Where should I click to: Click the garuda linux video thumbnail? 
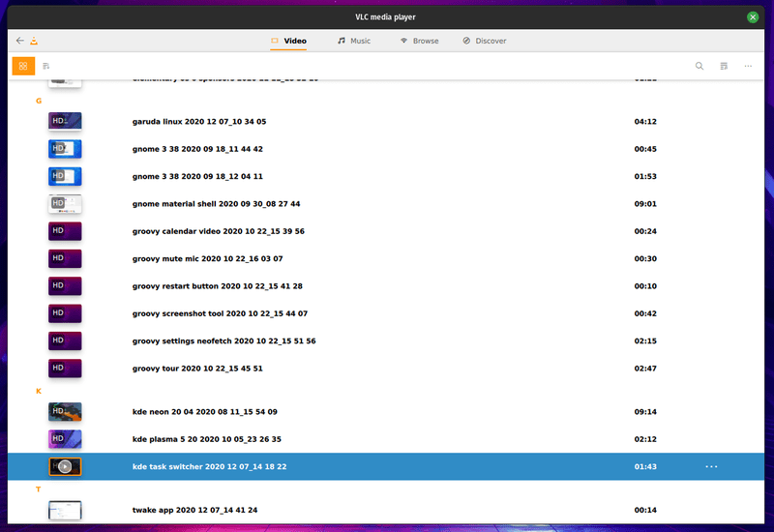tap(65, 122)
